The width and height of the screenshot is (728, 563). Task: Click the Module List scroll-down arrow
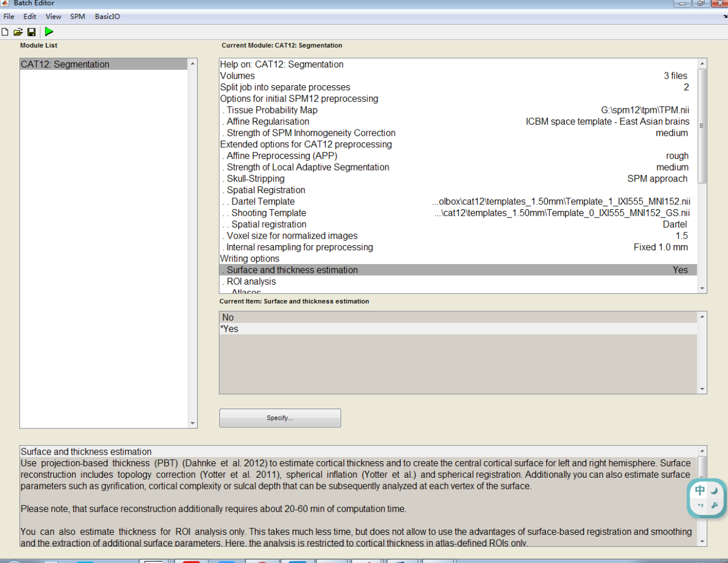click(193, 423)
